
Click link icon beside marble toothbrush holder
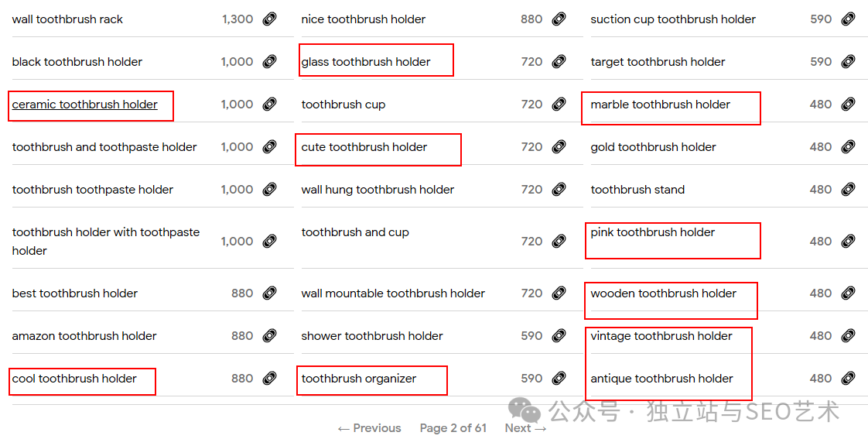point(848,105)
